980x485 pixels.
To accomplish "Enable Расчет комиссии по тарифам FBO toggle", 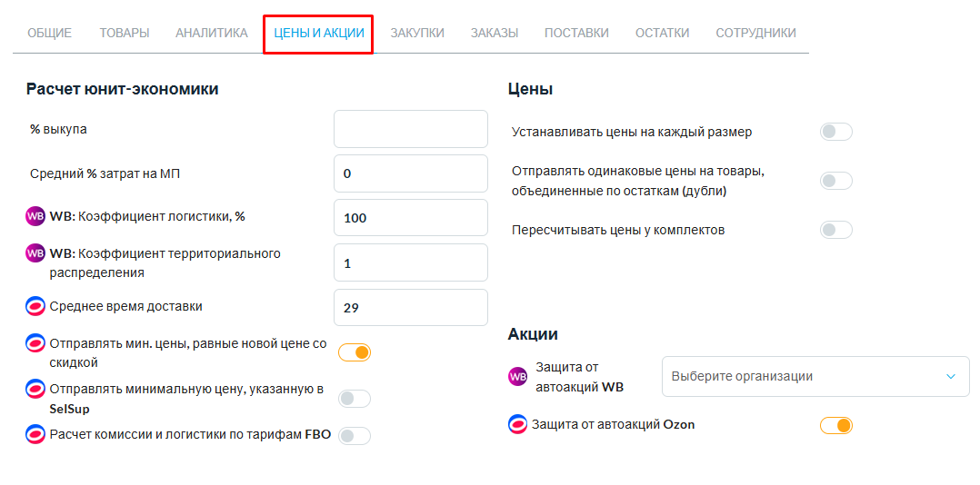I will pyautogui.click(x=355, y=436).
